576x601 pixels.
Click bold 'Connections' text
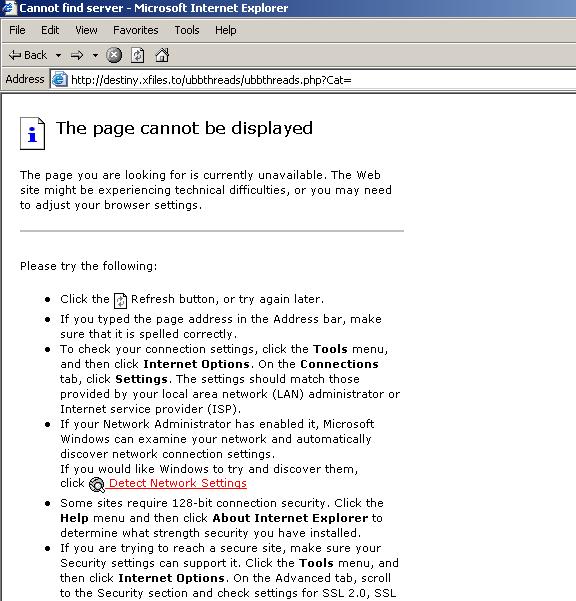tap(339, 364)
